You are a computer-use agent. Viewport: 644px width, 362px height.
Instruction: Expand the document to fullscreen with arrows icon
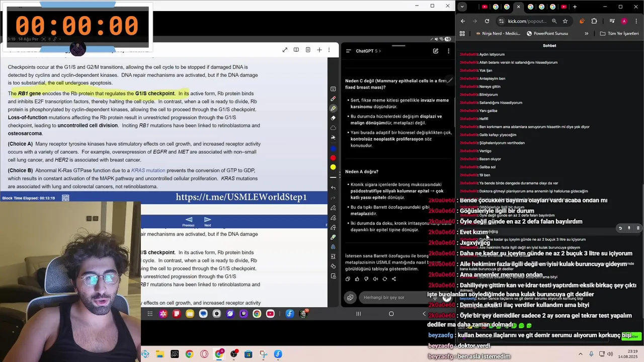click(285, 50)
